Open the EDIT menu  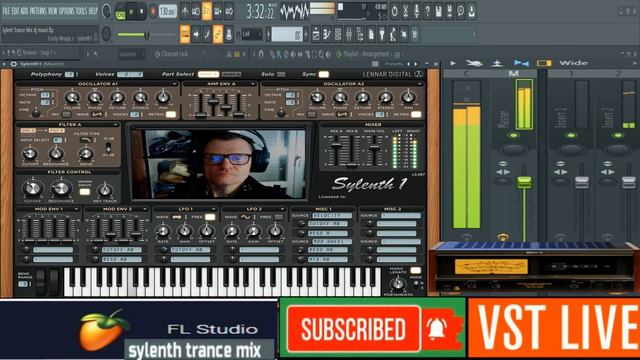tap(16, 11)
